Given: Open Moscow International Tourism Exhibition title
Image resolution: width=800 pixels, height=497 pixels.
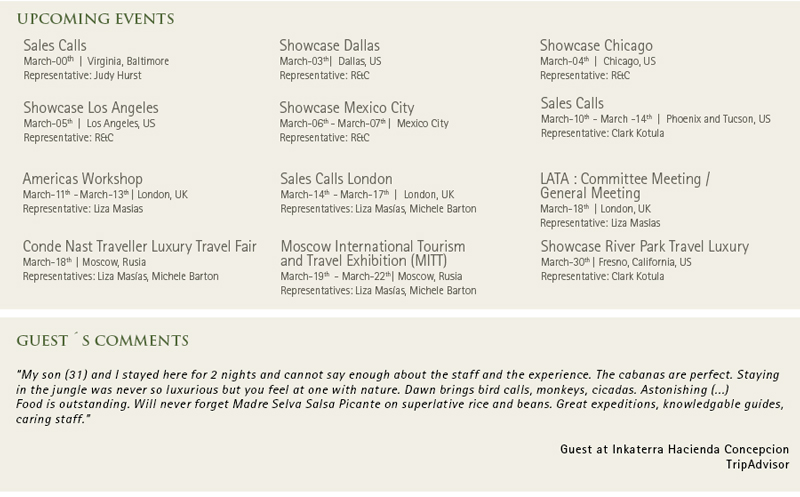Looking at the screenshot, I should (x=373, y=254).
